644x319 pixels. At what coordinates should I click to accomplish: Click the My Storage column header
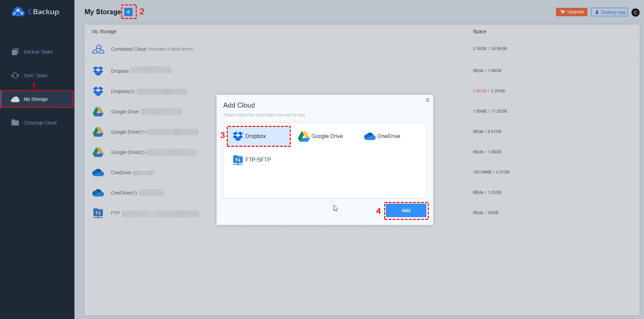pyautogui.click(x=104, y=31)
